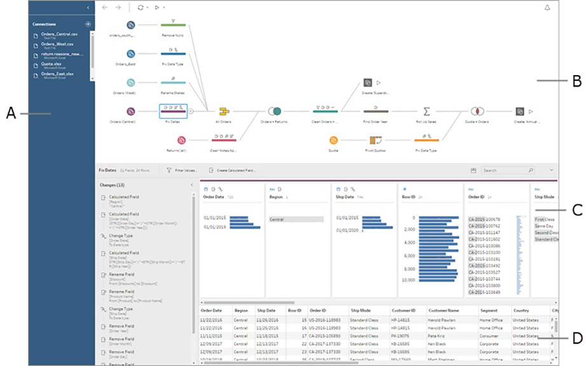588x366 pixels.
Task: Select Orders_West.csv connection
Action: 57,45
